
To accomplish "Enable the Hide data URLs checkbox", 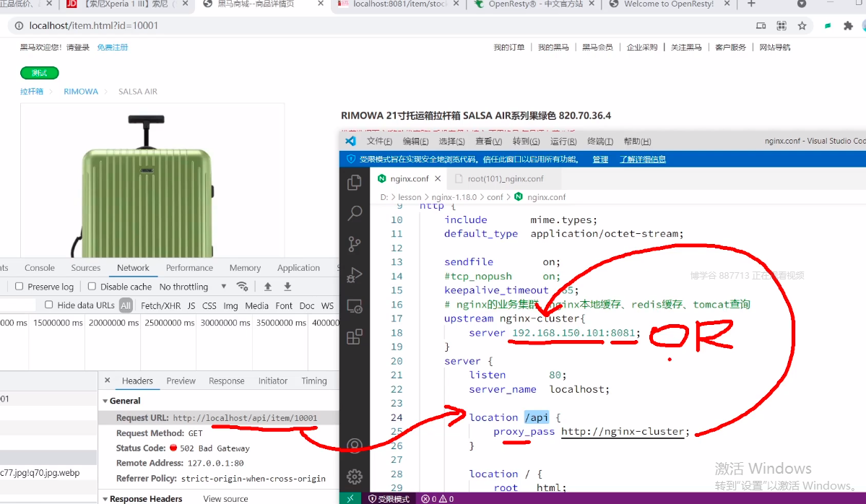I will pyautogui.click(x=49, y=305).
